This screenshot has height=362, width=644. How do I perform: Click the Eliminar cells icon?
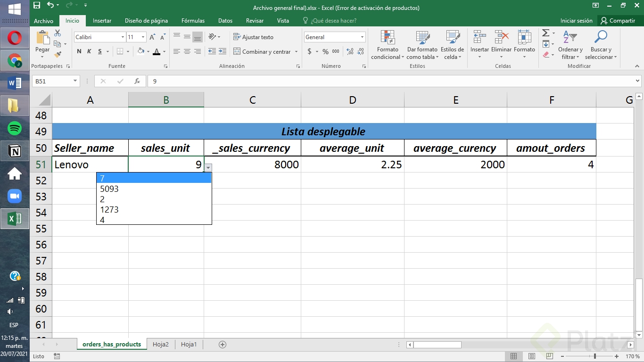502,37
